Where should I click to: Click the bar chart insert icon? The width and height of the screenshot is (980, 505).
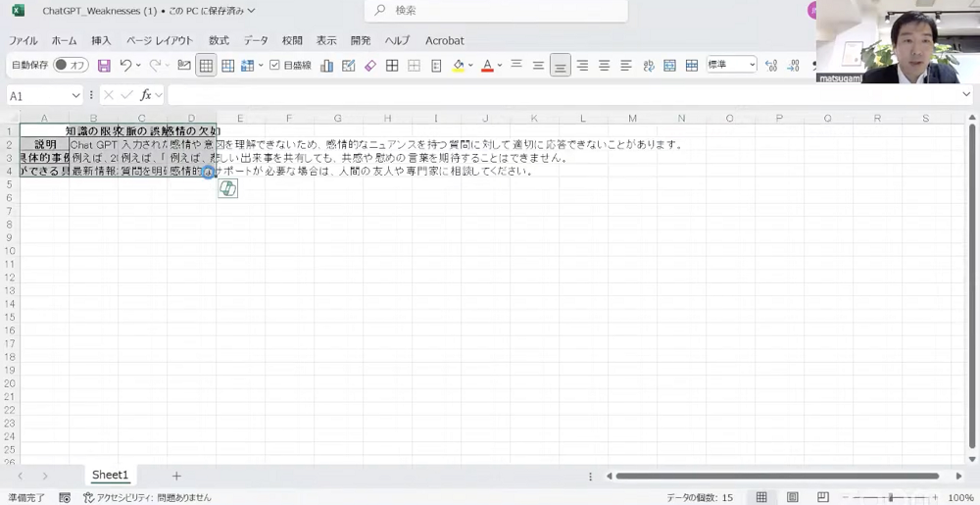click(x=326, y=66)
